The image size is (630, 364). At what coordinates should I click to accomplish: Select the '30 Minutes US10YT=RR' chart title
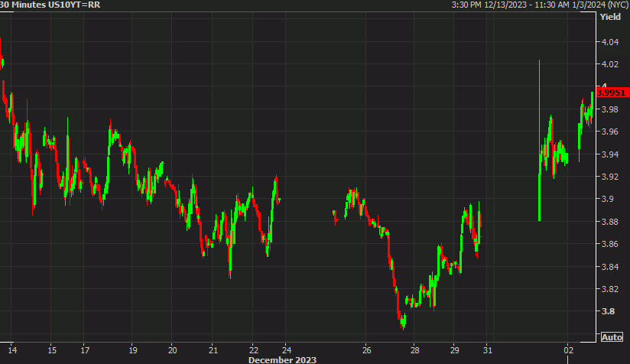50,5
